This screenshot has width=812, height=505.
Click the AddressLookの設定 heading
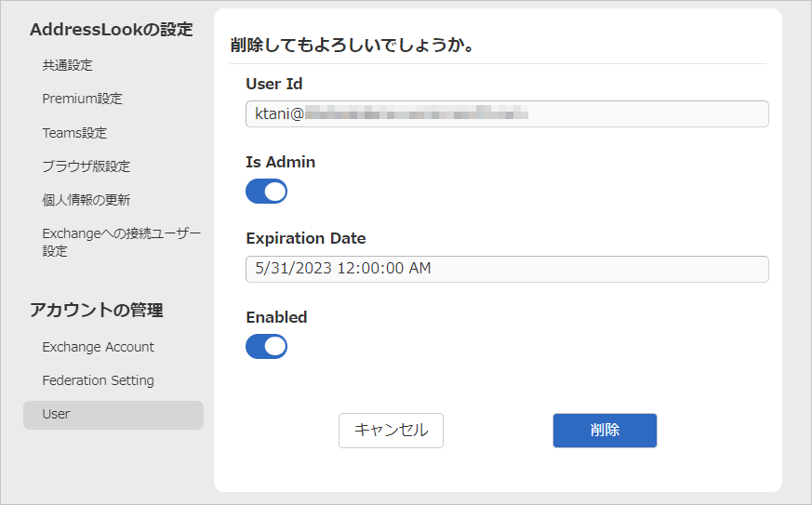pyautogui.click(x=112, y=30)
